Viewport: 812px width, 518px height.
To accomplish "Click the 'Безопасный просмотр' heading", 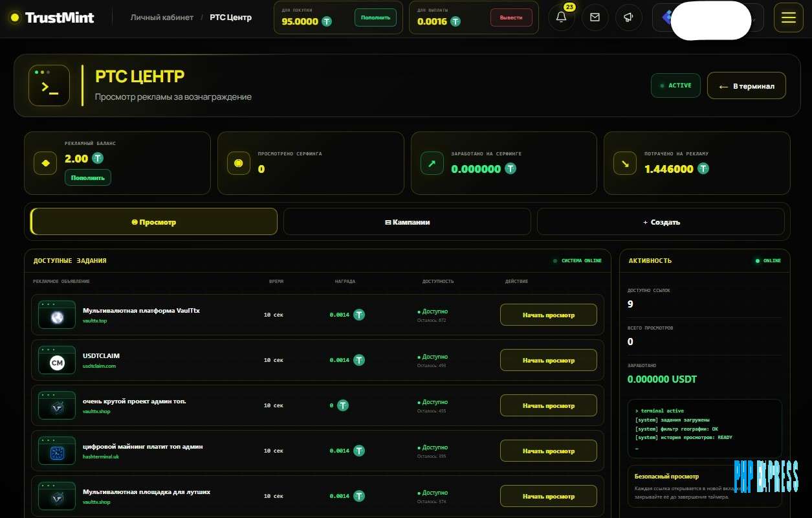I will [x=666, y=476].
